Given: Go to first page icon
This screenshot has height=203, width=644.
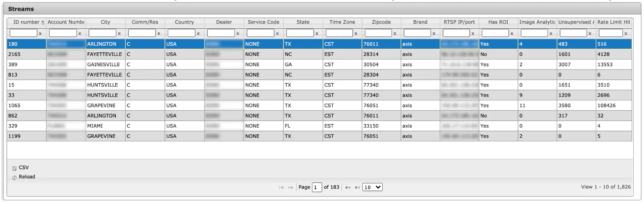Looking at the screenshot, I should pyautogui.click(x=281, y=187).
